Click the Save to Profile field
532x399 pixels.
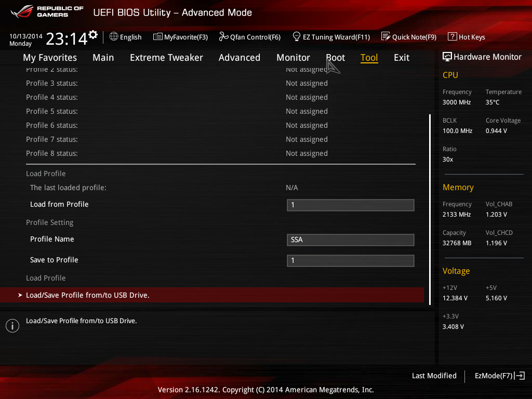click(x=351, y=261)
